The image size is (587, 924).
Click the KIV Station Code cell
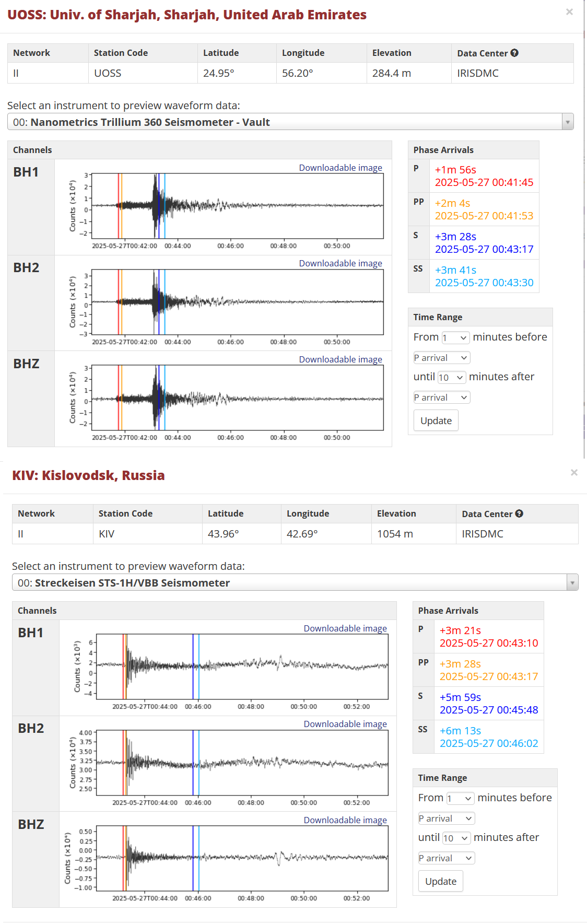(x=147, y=534)
